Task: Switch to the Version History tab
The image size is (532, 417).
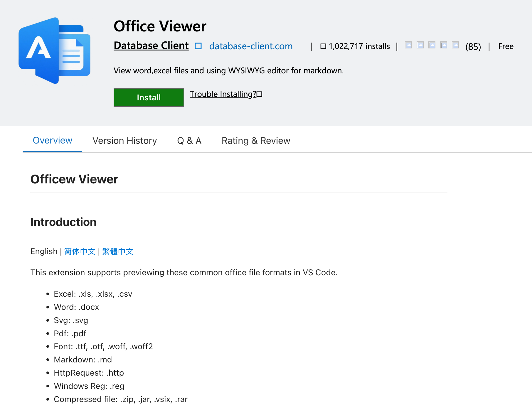Action: pyautogui.click(x=125, y=141)
